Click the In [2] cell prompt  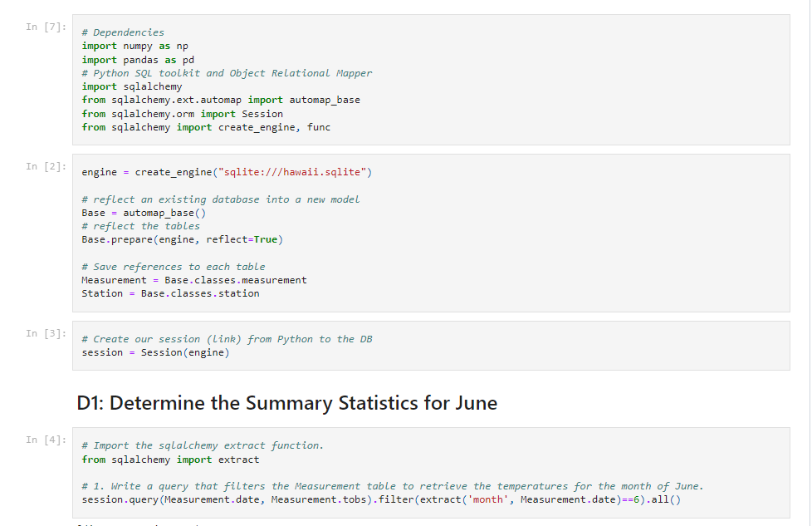pyautogui.click(x=45, y=167)
